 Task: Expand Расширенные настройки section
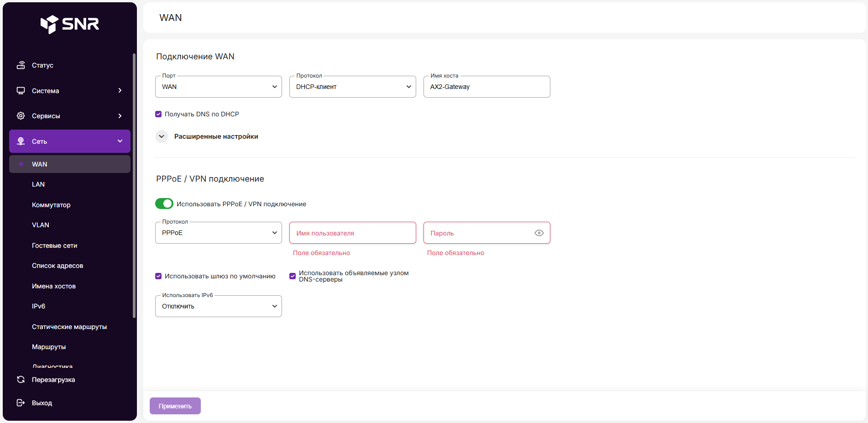pos(162,136)
